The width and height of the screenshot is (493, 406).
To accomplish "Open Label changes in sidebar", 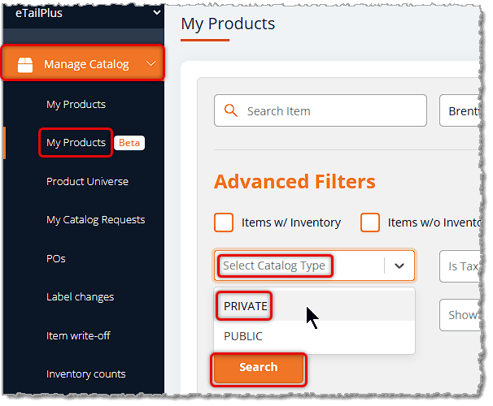I will pyautogui.click(x=80, y=297).
